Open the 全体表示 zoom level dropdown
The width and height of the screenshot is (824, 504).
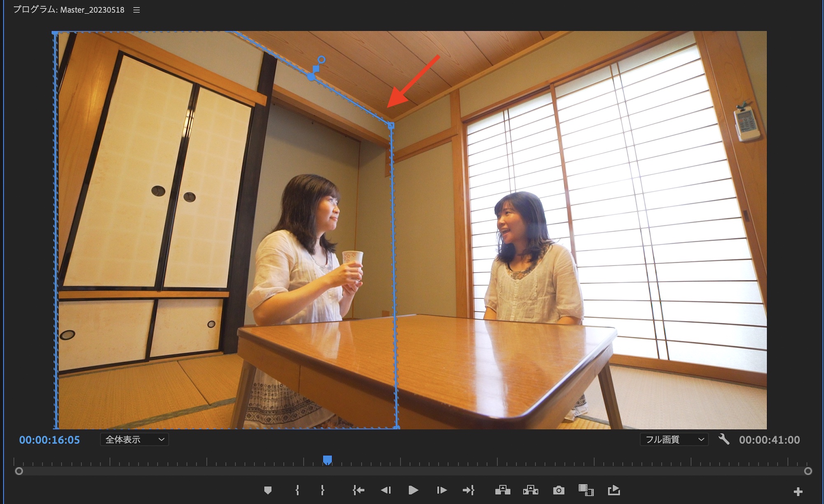coord(134,440)
